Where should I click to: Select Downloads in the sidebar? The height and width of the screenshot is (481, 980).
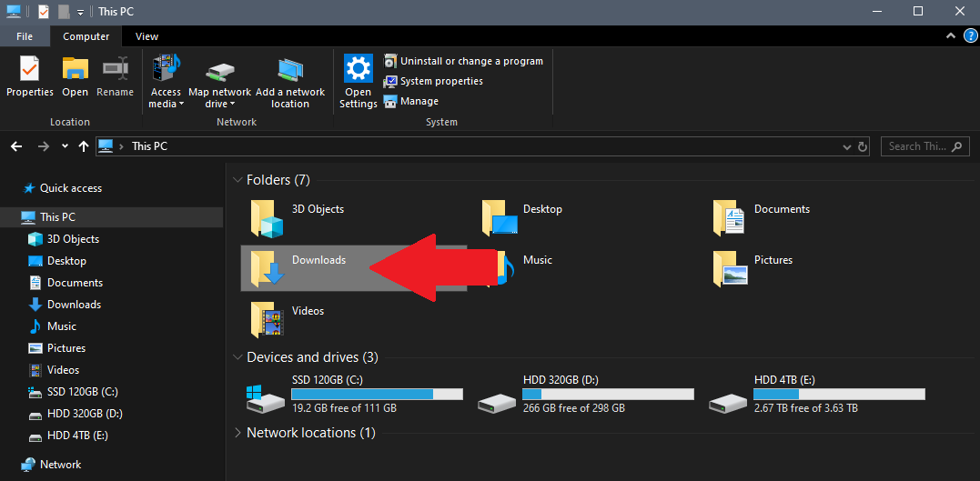point(65,305)
